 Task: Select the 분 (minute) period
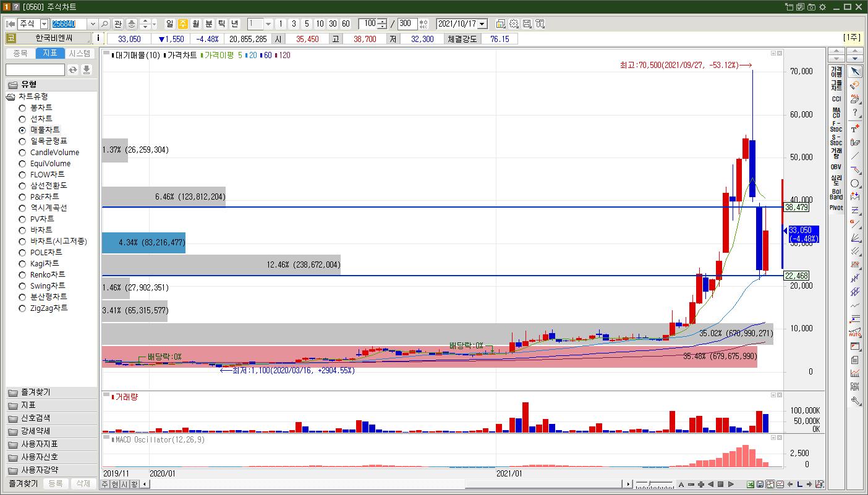[209, 23]
